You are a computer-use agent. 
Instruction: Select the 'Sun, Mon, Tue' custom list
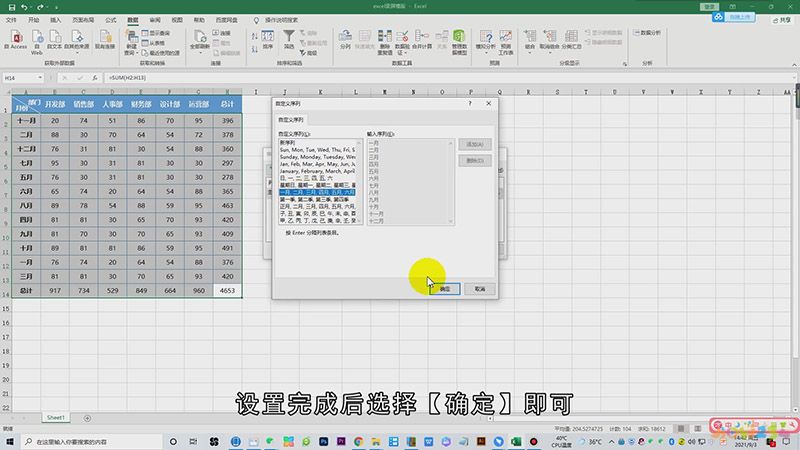pos(317,150)
